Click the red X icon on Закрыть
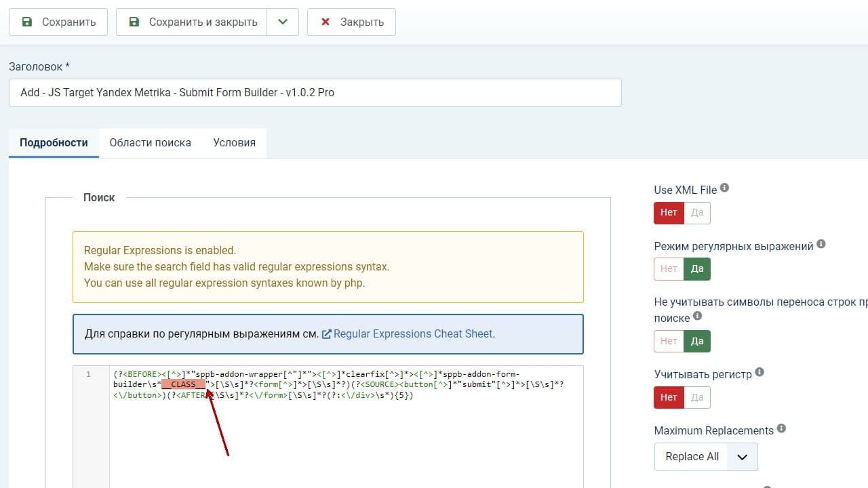The height and width of the screenshot is (488, 868). pos(325,22)
